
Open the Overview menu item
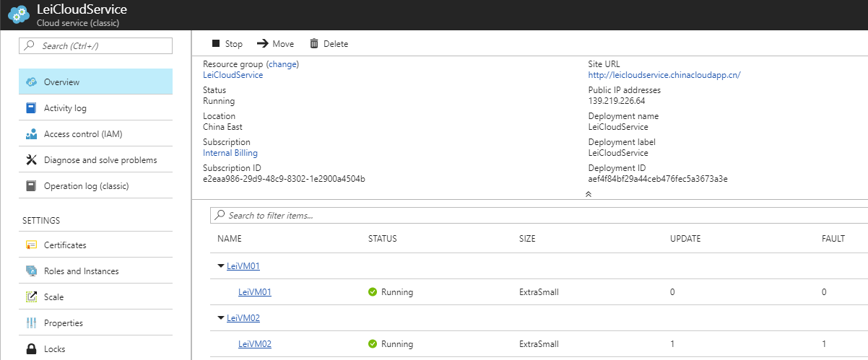point(96,82)
